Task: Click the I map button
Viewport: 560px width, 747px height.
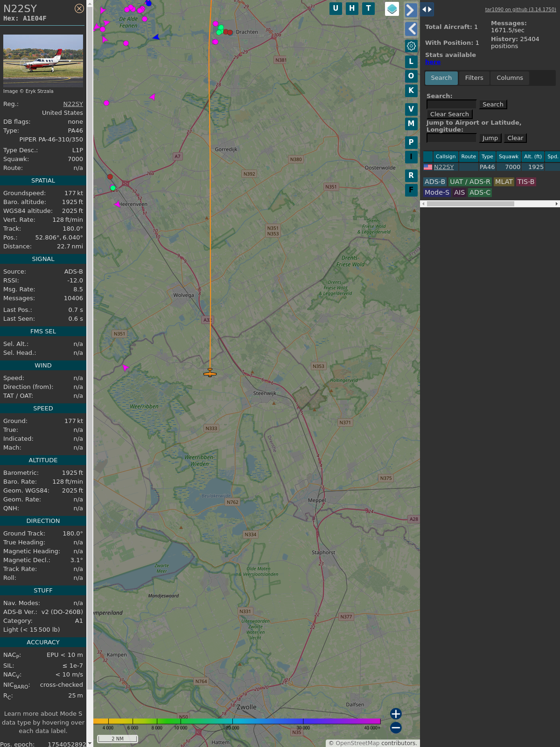Action: point(411,157)
